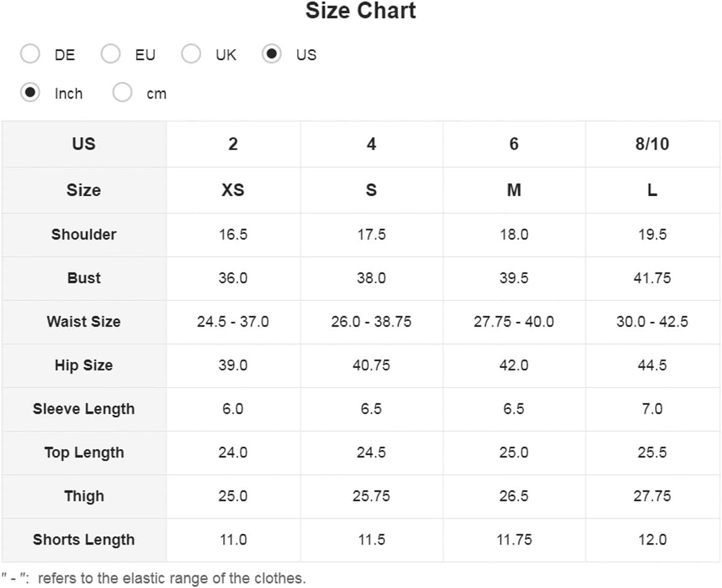
Task: Click the Sleeve Length row label
Action: coord(84,409)
